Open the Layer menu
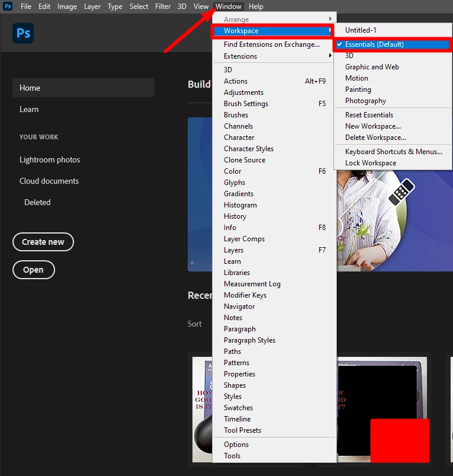Viewport: 453px width, 476px height. pos(92,7)
